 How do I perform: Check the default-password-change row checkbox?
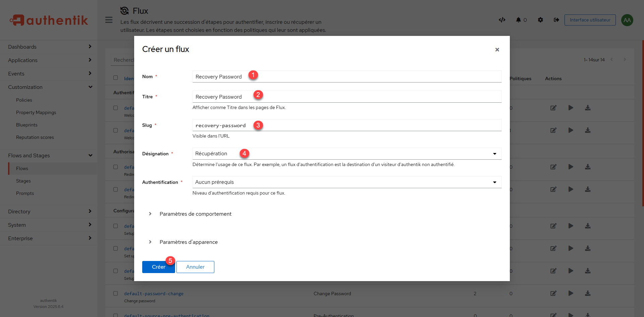point(116,293)
